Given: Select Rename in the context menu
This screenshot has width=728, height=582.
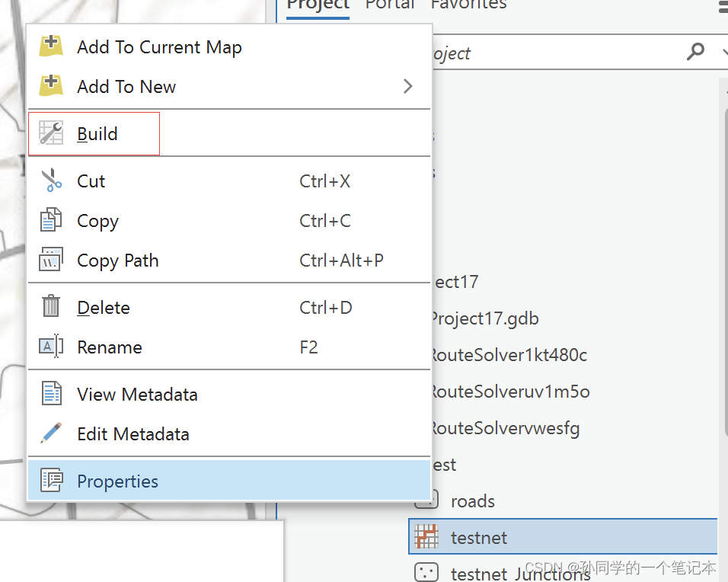Looking at the screenshot, I should coord(229,347).
